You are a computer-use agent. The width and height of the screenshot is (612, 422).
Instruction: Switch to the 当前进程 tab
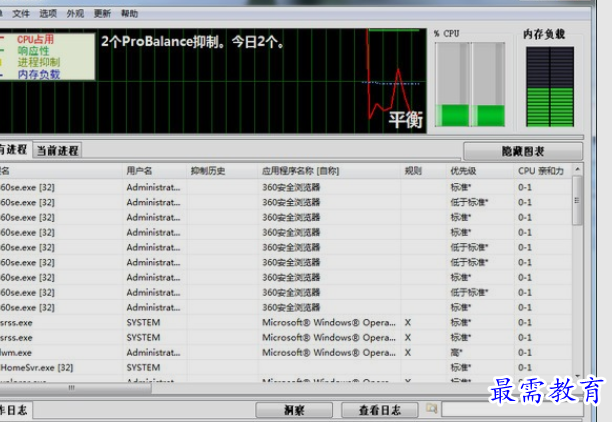[57, 150]
